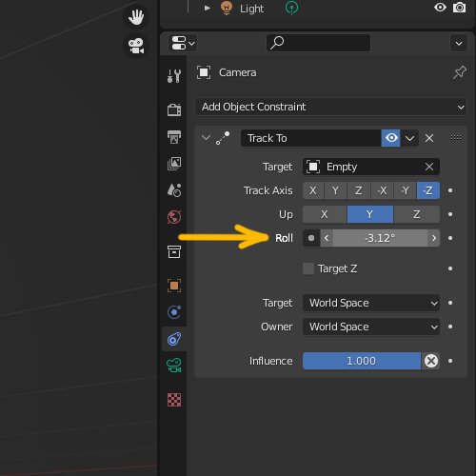476x476 pixels.
Task: Set Track Axis to -Y
Action: coord(405,190)
